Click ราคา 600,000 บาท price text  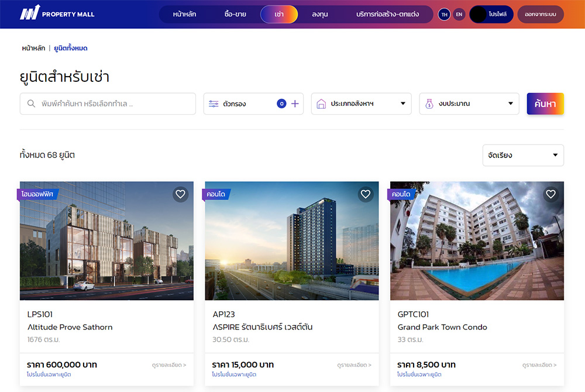[62, 365]
